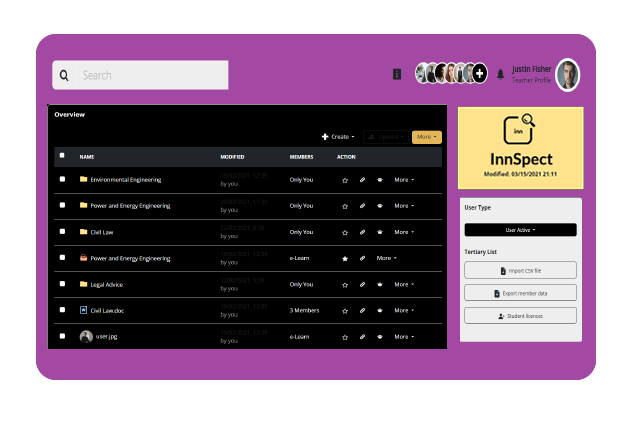Star the user.jpg file

345,336
